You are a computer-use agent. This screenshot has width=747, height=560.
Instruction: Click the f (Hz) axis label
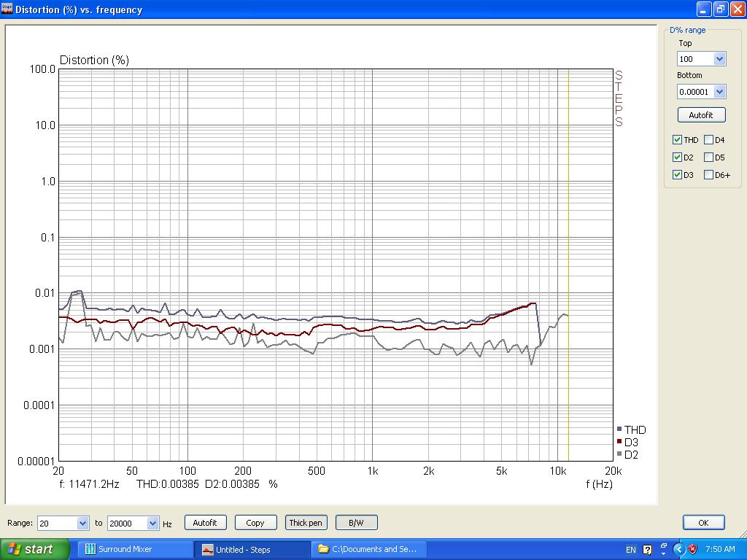tap(599, 484)
